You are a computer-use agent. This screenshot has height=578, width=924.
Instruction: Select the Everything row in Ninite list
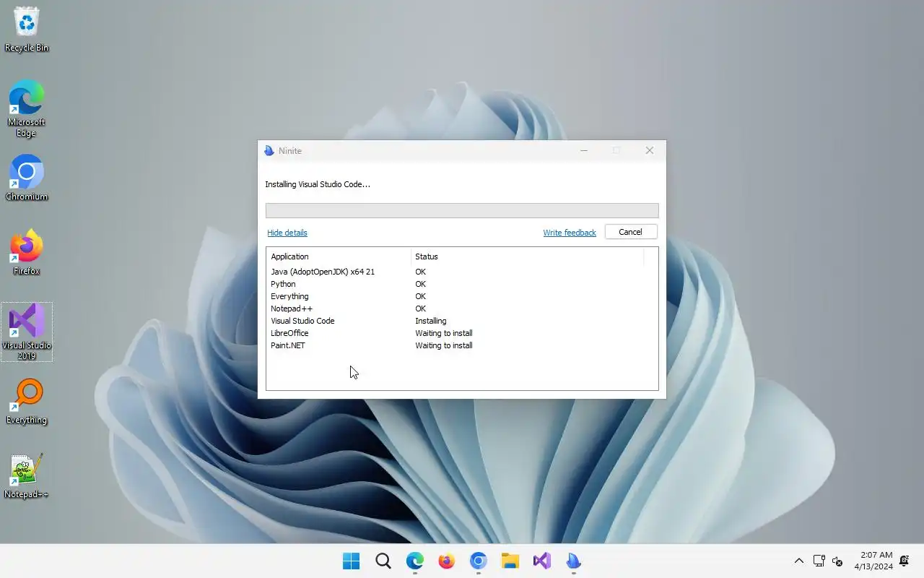[462, 296]
